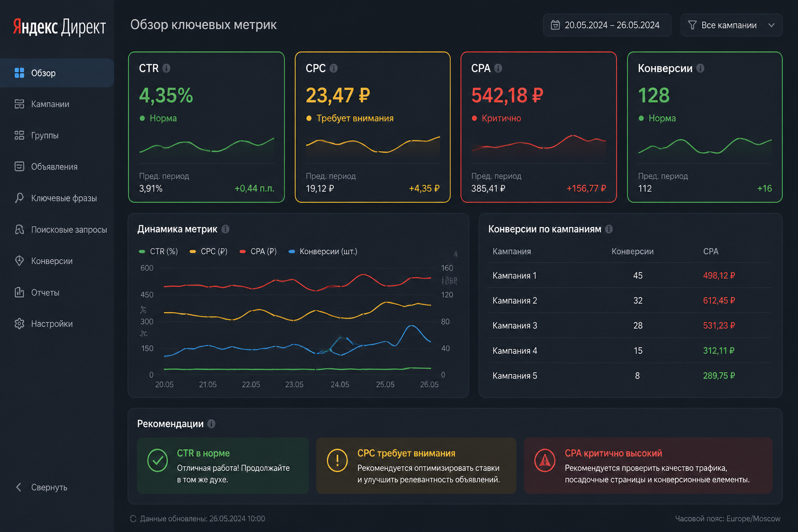Open Отчеты in sidebar menu
The width and height of the screenshot is (798, 532).
[57, 292]
